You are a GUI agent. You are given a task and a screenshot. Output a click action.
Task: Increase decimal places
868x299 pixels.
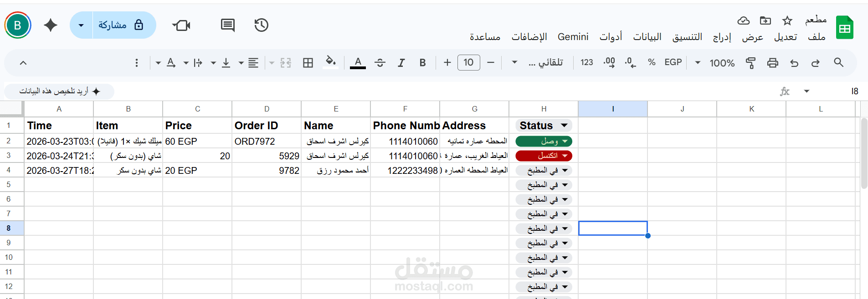click(x=609, y=62)
